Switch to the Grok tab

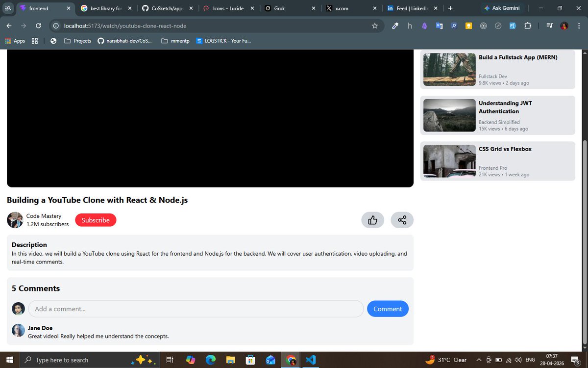[289, 8]
